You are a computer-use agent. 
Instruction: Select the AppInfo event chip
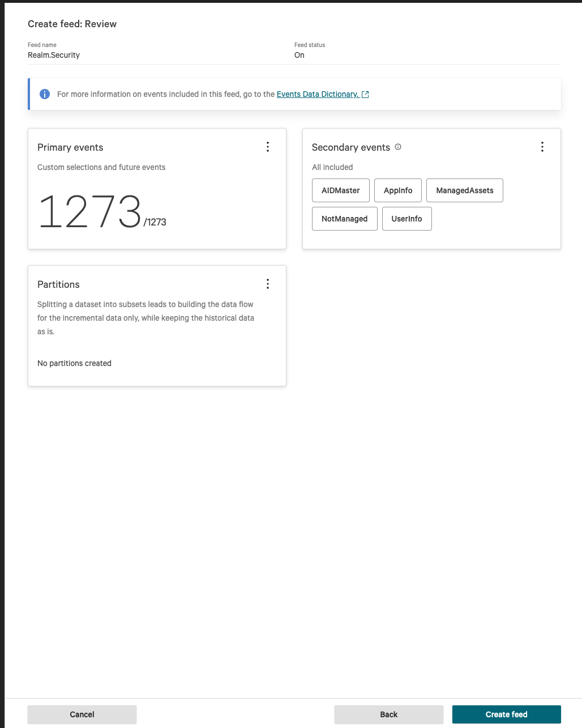pyautogui.click(x=397, y=190)
